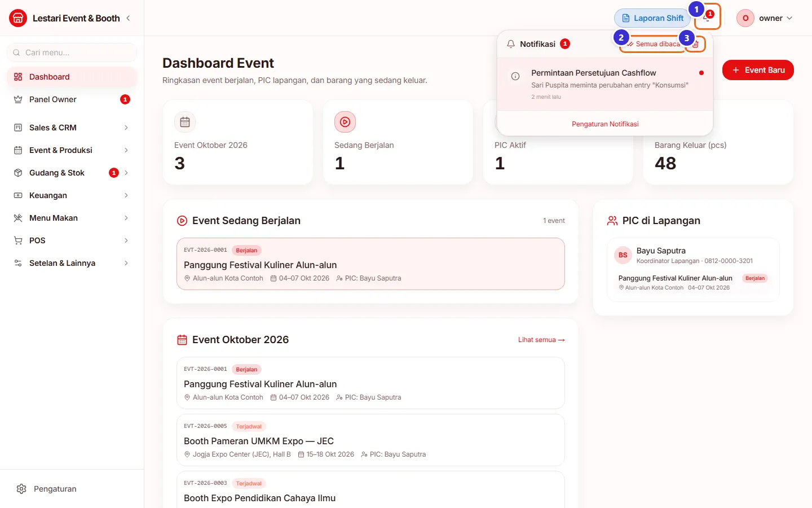Click the '15–18 Okt 2026' date text
This screenshot has height=508, width=812.
click(x=330, y=454)
